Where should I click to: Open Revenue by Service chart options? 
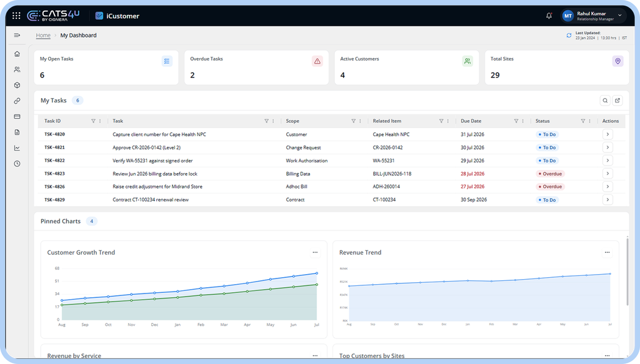(315, 355)
